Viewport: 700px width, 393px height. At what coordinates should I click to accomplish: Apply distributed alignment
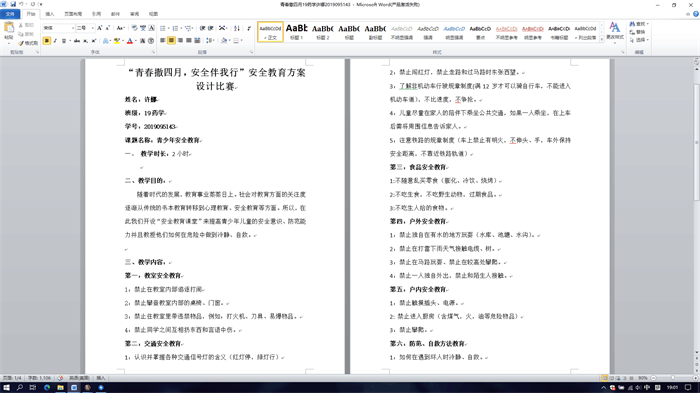[x=197, y=41]
